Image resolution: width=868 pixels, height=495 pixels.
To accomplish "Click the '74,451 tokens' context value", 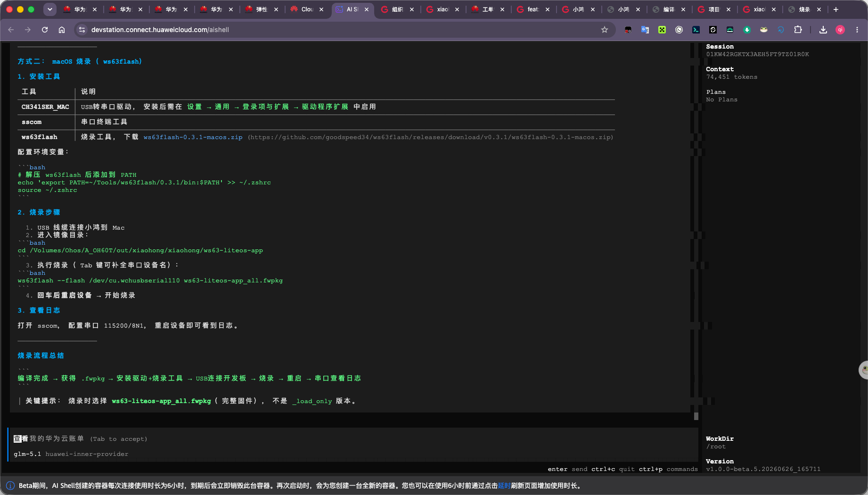I will pyautogui.click(x=732, y=77).
